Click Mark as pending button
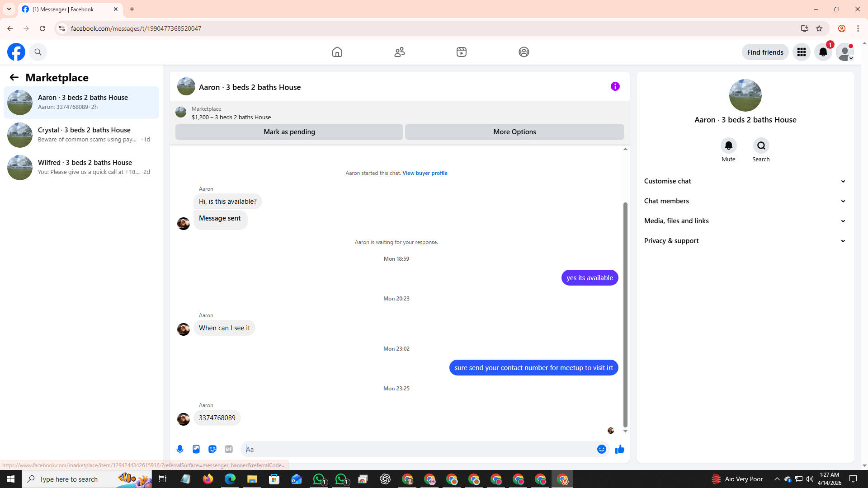 click(x=289, y=132)
